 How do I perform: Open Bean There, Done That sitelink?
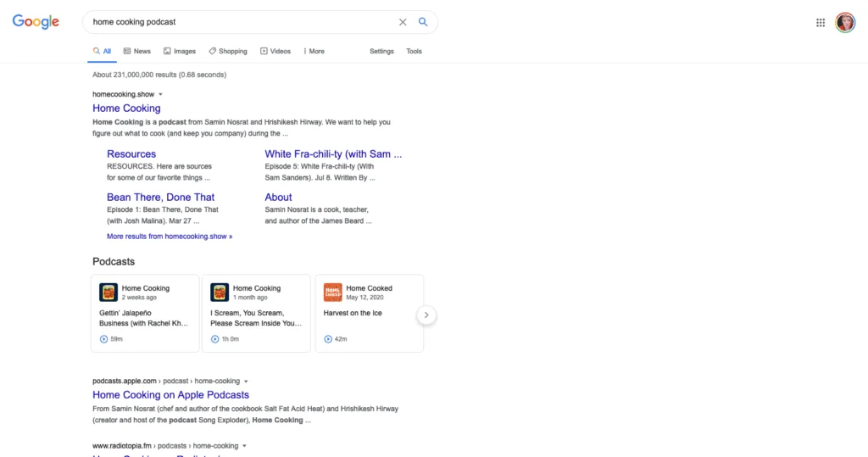point(160,198)
